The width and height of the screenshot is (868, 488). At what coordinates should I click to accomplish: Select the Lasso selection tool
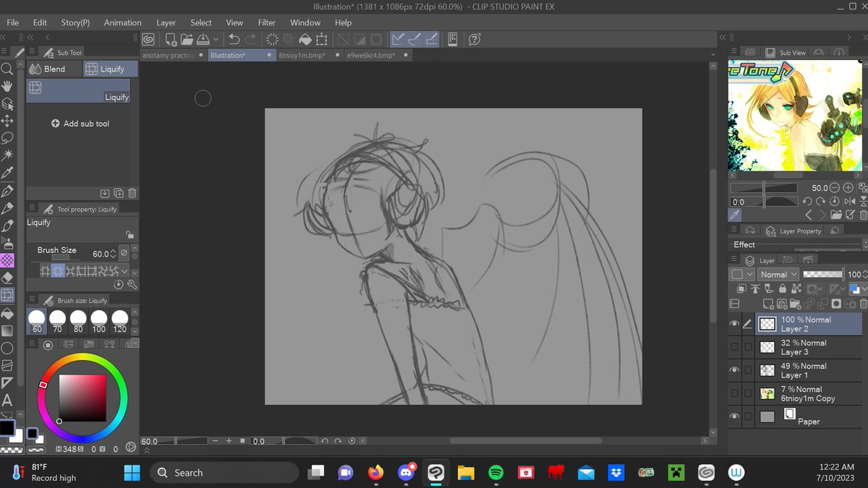click(7, 138)
